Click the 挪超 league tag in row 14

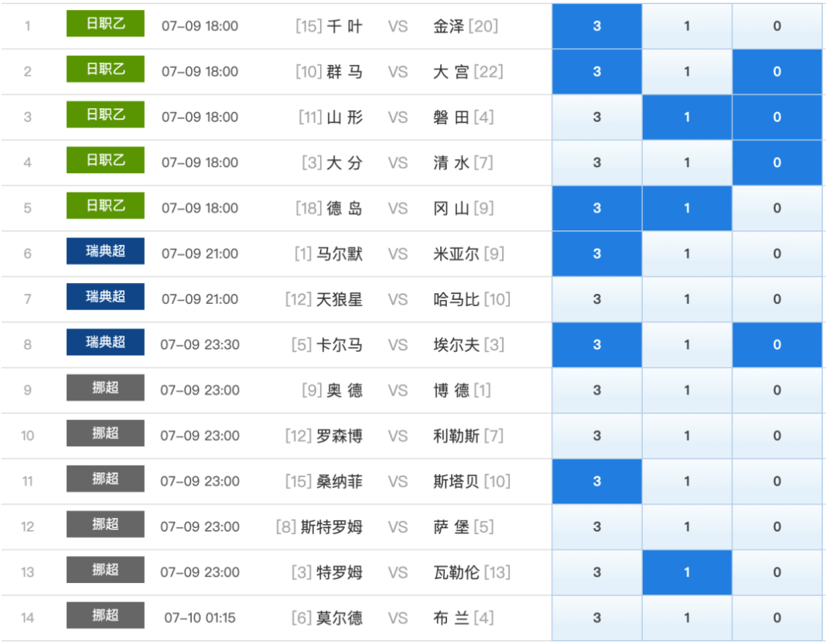pos(105,615)
